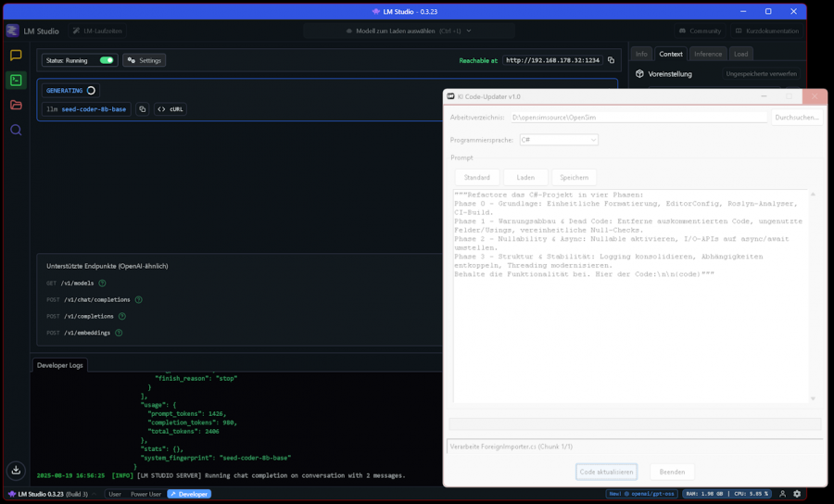Toggle the Status: Running server switch
Screen dimensions: 834x504
coord(107,60)
